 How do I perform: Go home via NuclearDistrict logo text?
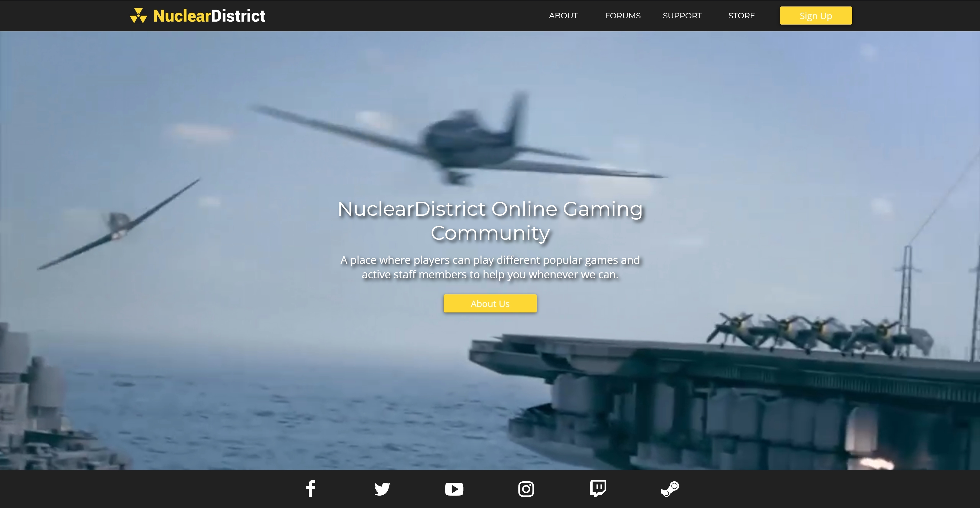(209, 16)
